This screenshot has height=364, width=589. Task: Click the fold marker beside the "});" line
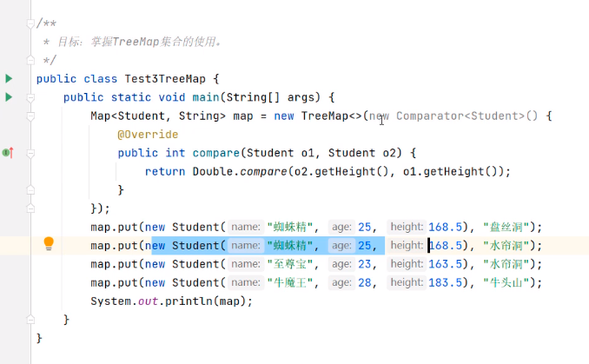tap(30, 208)
